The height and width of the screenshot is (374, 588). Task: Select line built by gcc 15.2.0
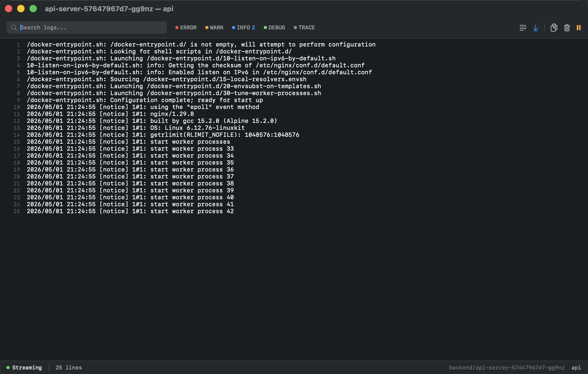point(152,121)
